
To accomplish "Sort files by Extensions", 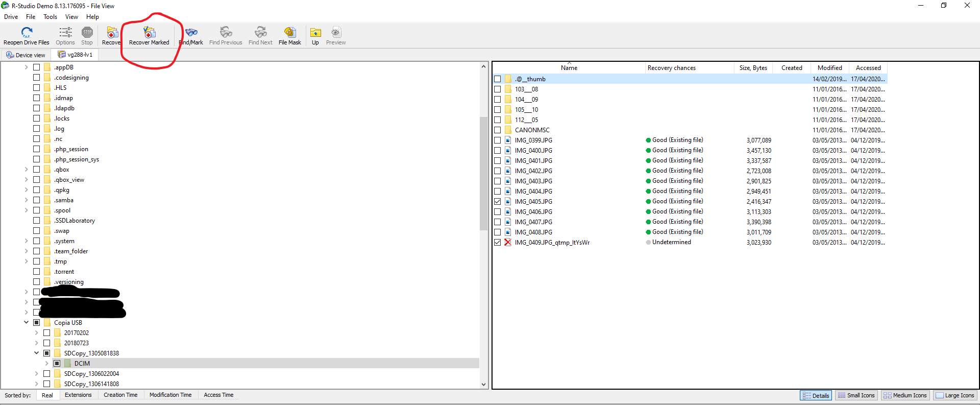I will (78, 395).
